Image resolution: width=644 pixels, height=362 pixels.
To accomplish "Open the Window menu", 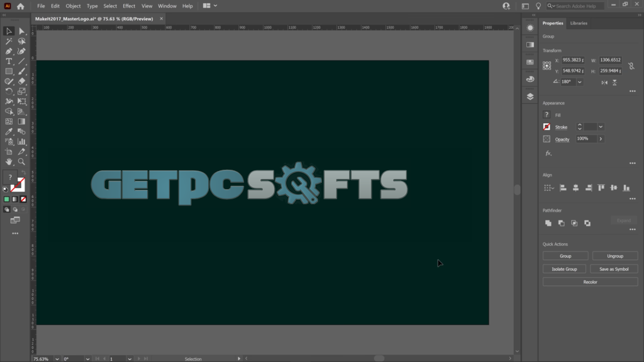I will click(167, 6).
